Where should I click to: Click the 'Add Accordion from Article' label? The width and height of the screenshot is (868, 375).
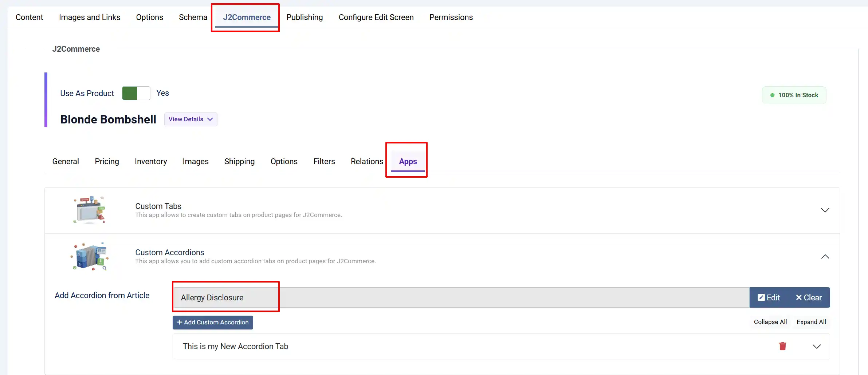(x=102, y=295)
